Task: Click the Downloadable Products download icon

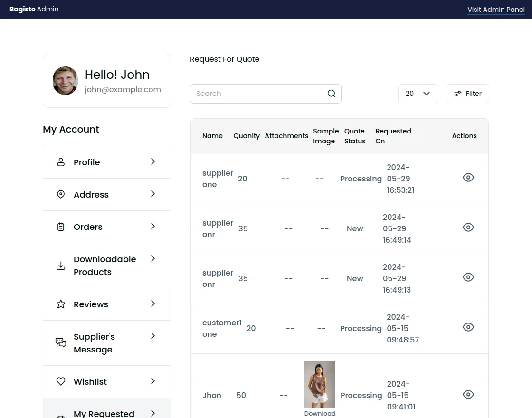Action: [x=61, y=266]
